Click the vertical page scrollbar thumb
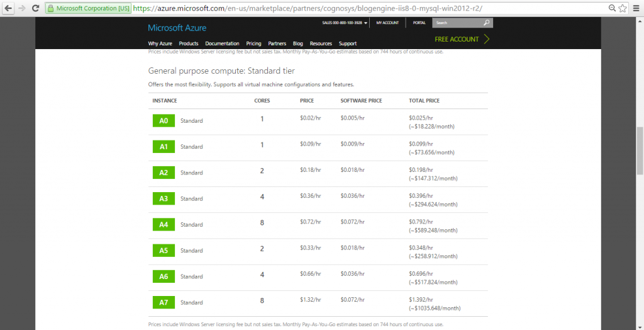This screenshot has height=330, width=644. click(640, 150)
